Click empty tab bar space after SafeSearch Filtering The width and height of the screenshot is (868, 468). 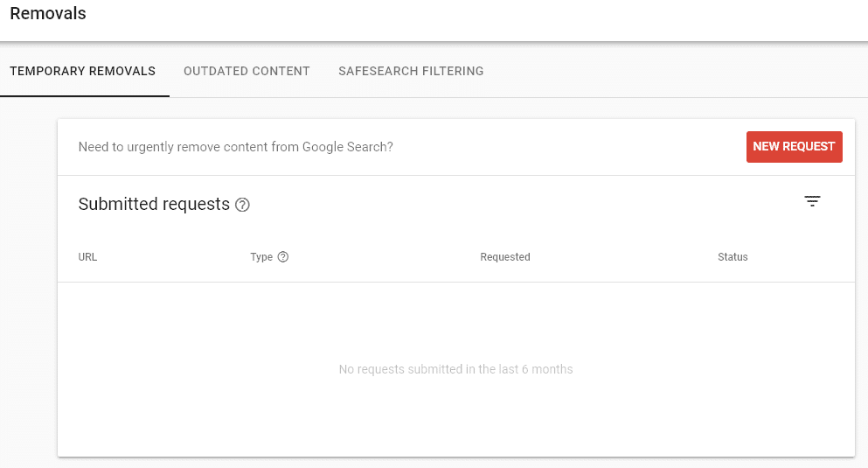tap(676, 71)
